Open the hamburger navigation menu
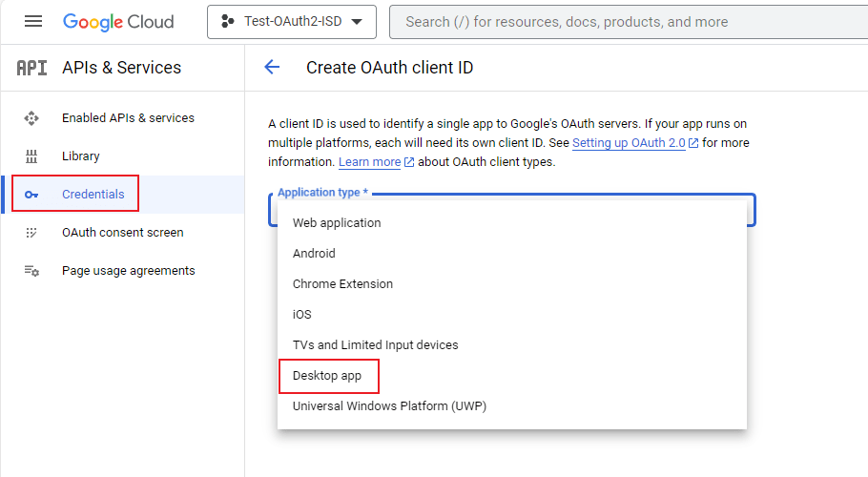The width and height of the screenshot is (868, 477). (x=33, y=21)
